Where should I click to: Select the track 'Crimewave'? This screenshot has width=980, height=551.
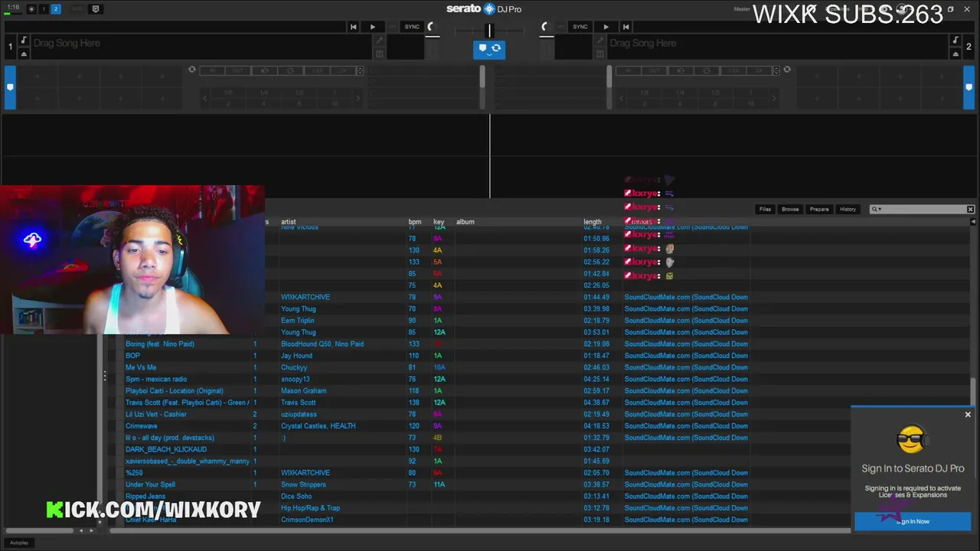click(142, 425)
